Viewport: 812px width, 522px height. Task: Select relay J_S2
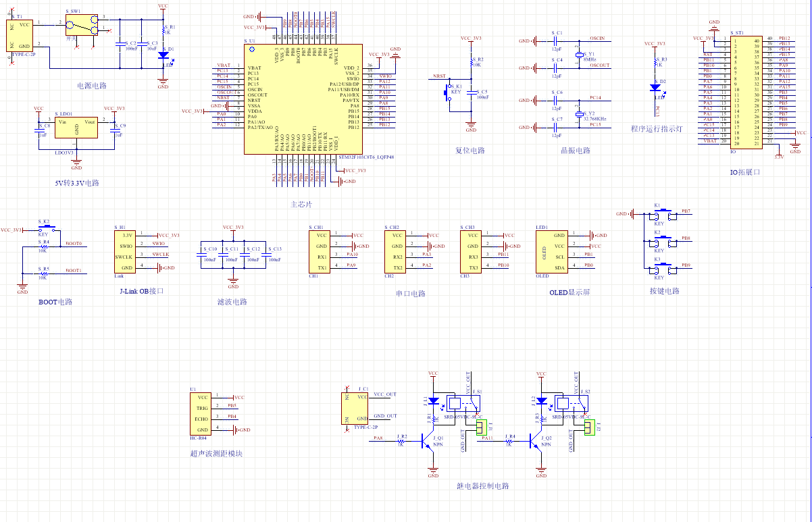pyautogui.click(x=570, y=404)
